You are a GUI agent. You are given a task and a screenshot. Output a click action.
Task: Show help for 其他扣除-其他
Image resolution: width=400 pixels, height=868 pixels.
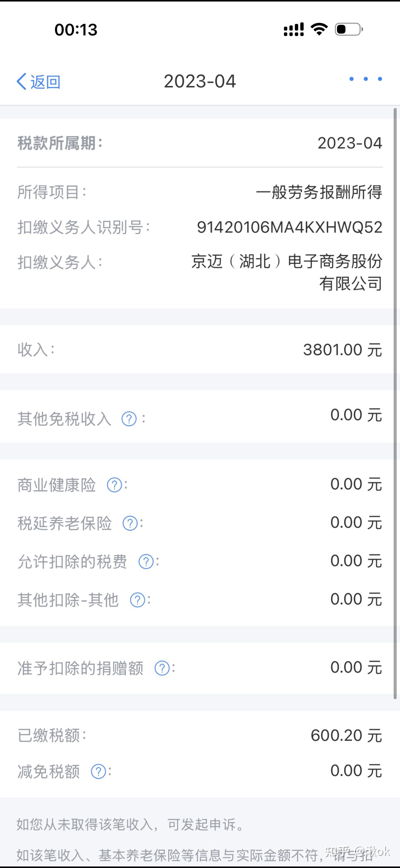point(138,600)
